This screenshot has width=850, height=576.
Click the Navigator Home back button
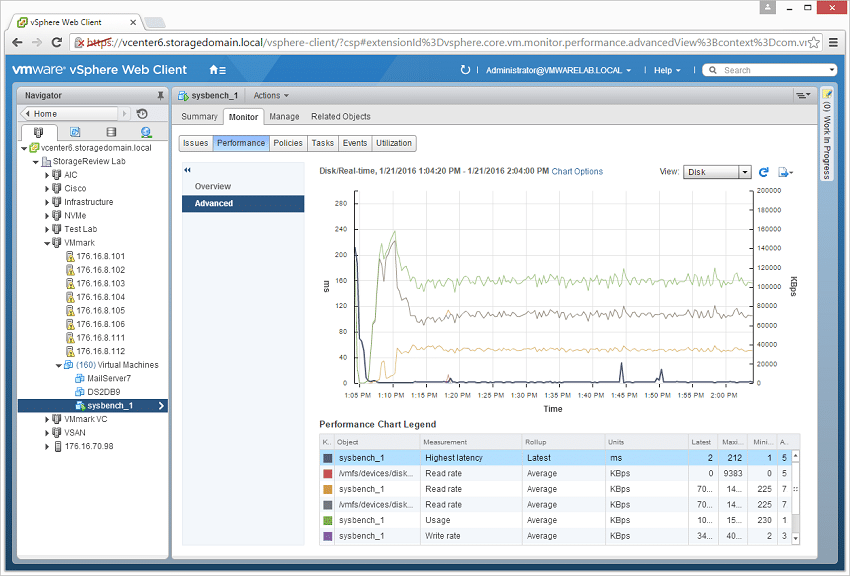pos(69,114)
